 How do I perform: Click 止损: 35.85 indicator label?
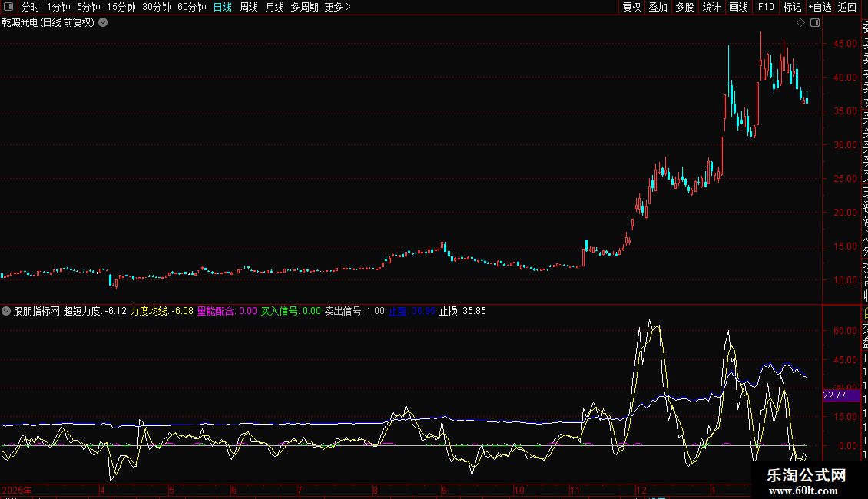(462, 311)
